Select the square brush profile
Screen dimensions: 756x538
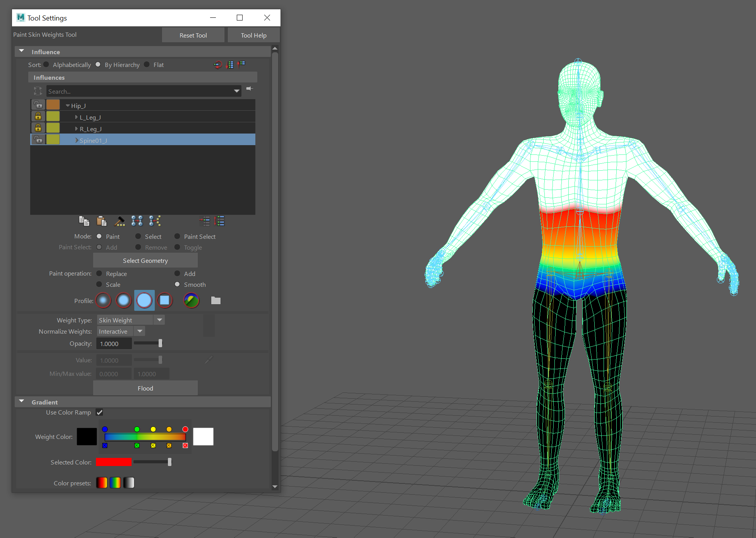coord(165,300)
